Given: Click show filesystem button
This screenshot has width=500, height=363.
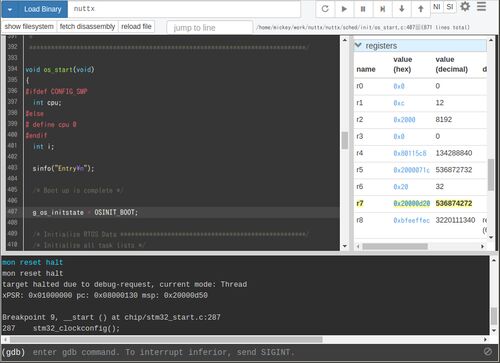Looking at the screenshot, I should pos(29,26).
